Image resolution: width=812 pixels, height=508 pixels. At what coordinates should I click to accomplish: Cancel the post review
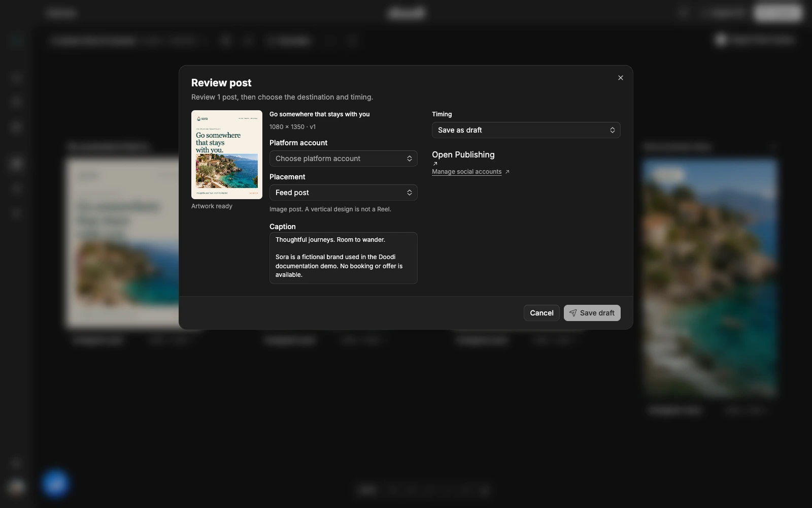point(542,313)
